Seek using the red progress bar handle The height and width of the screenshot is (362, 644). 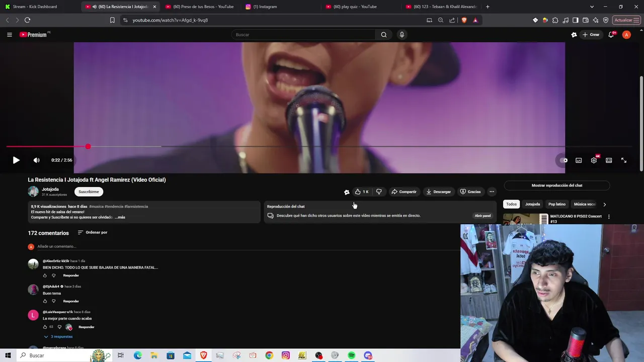click(x=88, y=146)
